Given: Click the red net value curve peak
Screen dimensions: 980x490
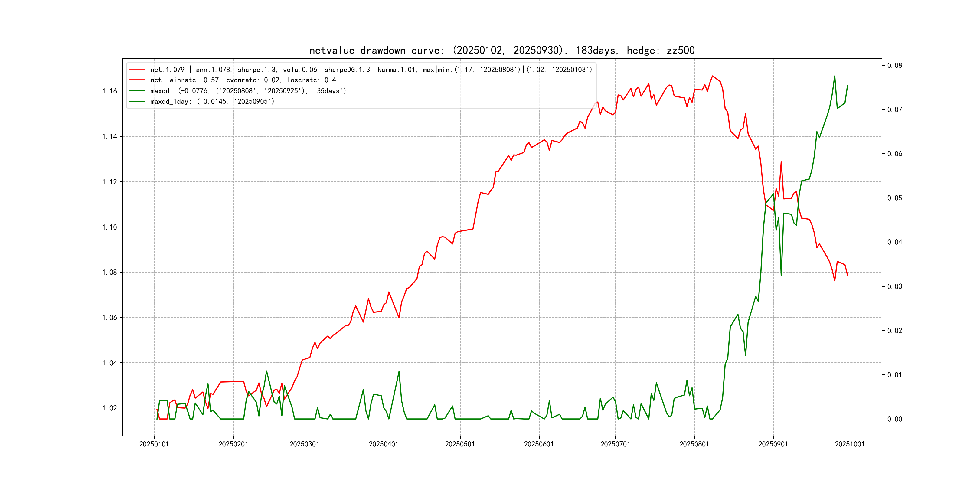Looking at the screenshot, I should pos(713,76).
